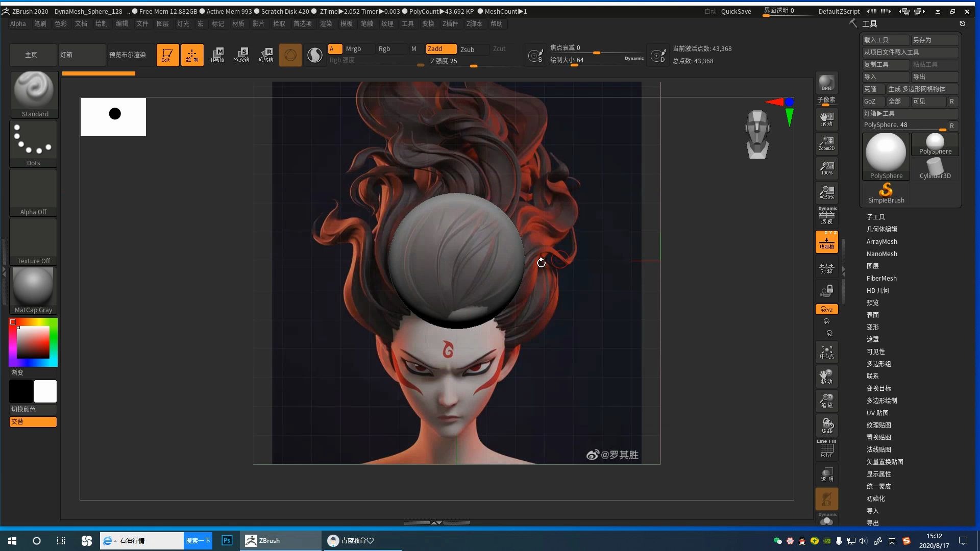This screenshot has height=551, width=980.
Task: Click the MatCap Gray material sphere
Action: point(33,290)
